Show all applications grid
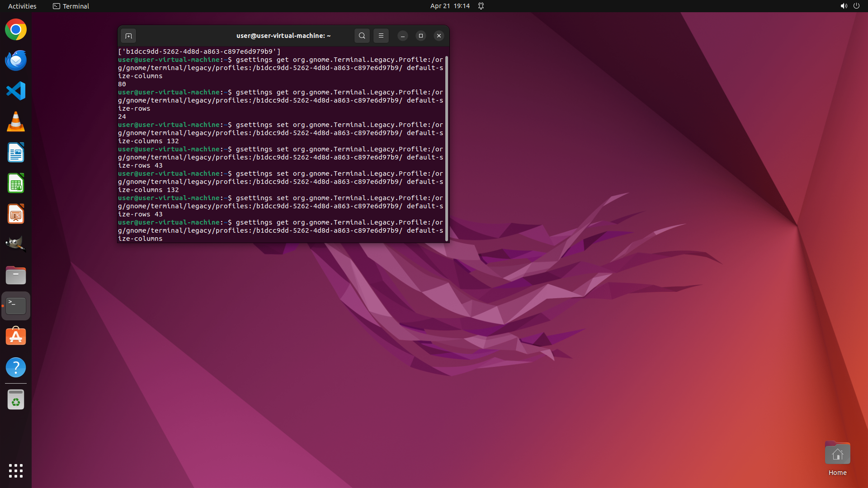The width and height of the screenshot is (868, 488). 16,471
